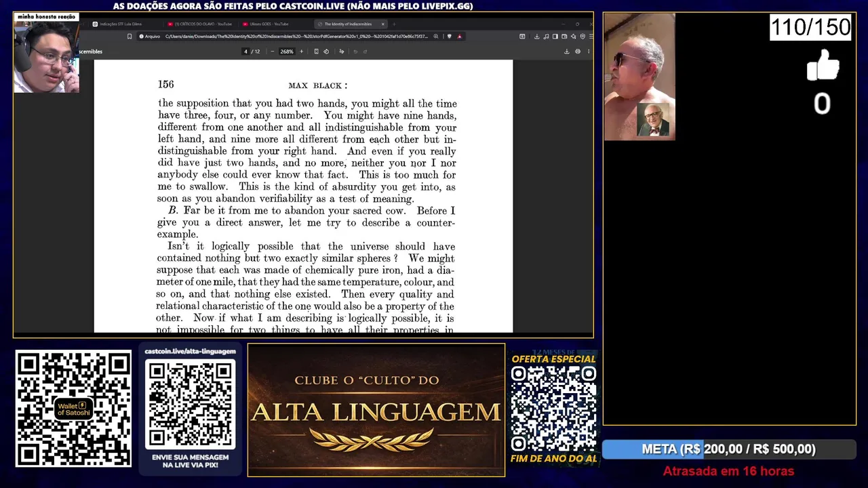Click the 'MAX BLACK :' page header
This screenshot has height=488, width=868.
pyautogui.click(x=318, y=86)
